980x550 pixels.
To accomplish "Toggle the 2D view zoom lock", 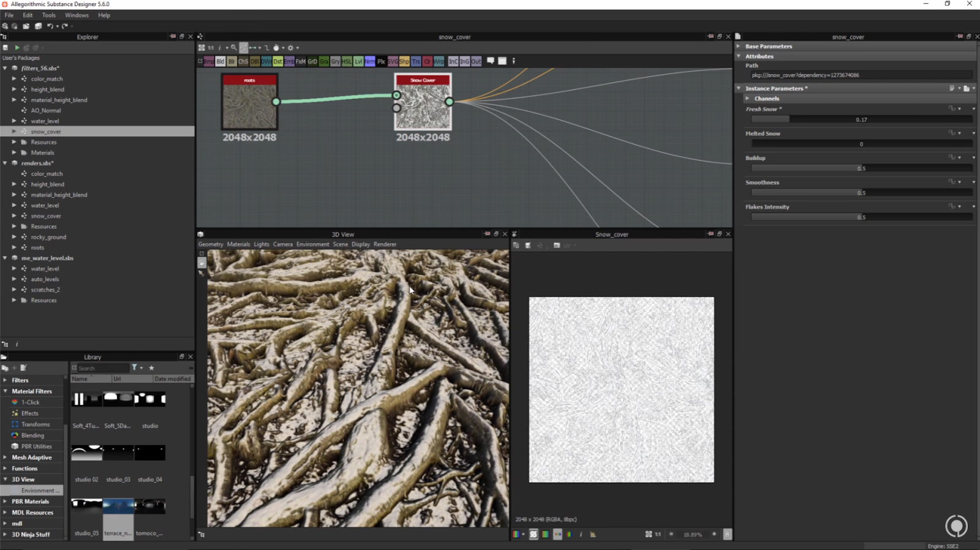I will coord(727,535).
